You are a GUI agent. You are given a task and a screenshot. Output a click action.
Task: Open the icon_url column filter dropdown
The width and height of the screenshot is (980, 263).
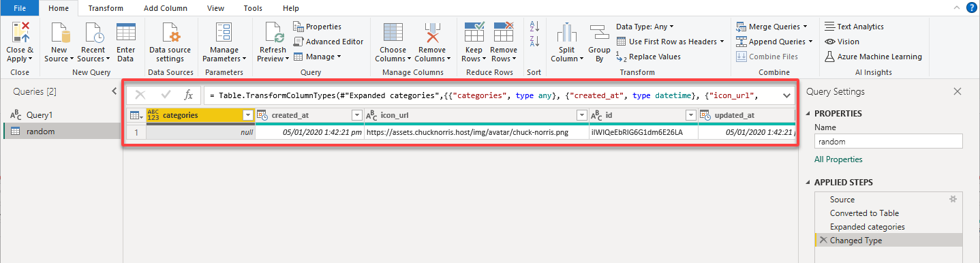click(x=581, y=116)
